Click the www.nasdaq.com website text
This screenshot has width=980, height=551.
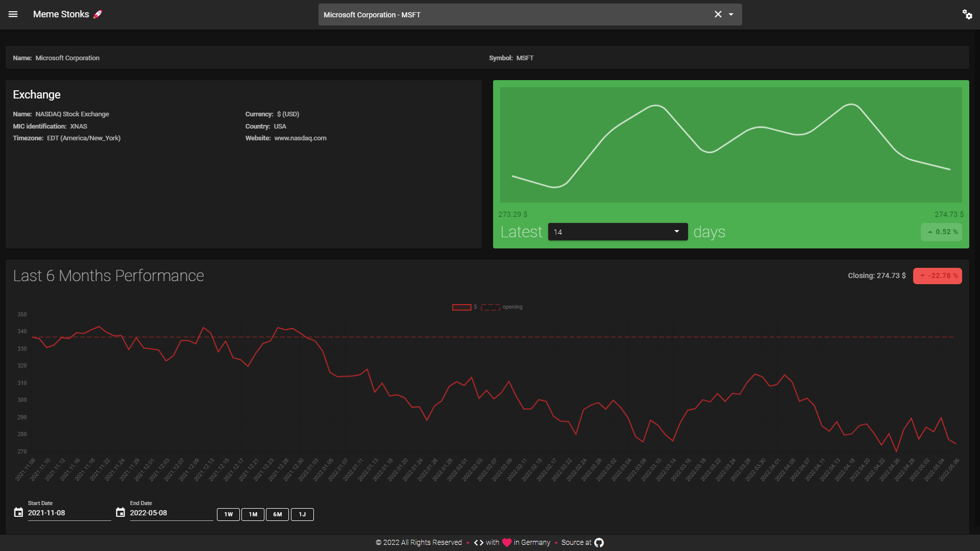(x=300, y=138)
